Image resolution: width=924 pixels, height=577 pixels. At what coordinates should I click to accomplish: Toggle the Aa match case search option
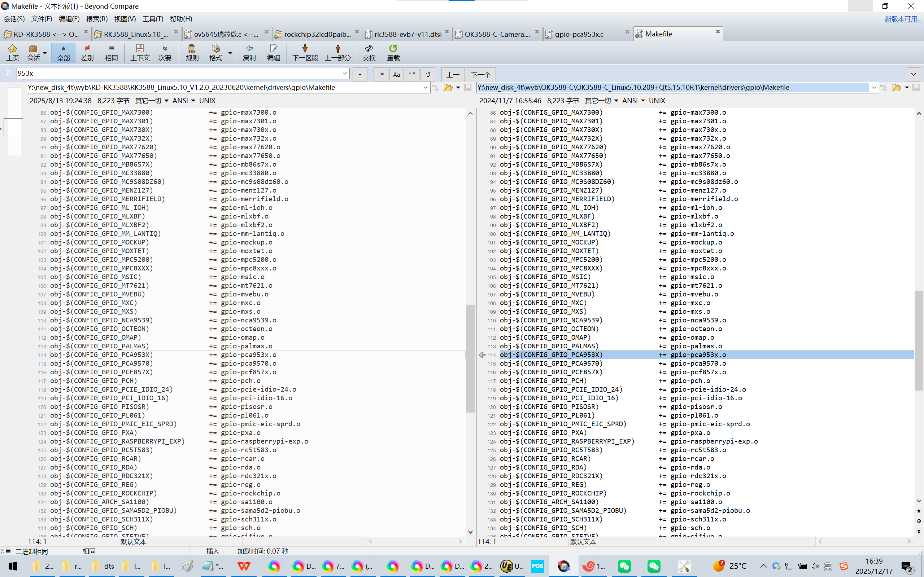(x=396, y=74)
